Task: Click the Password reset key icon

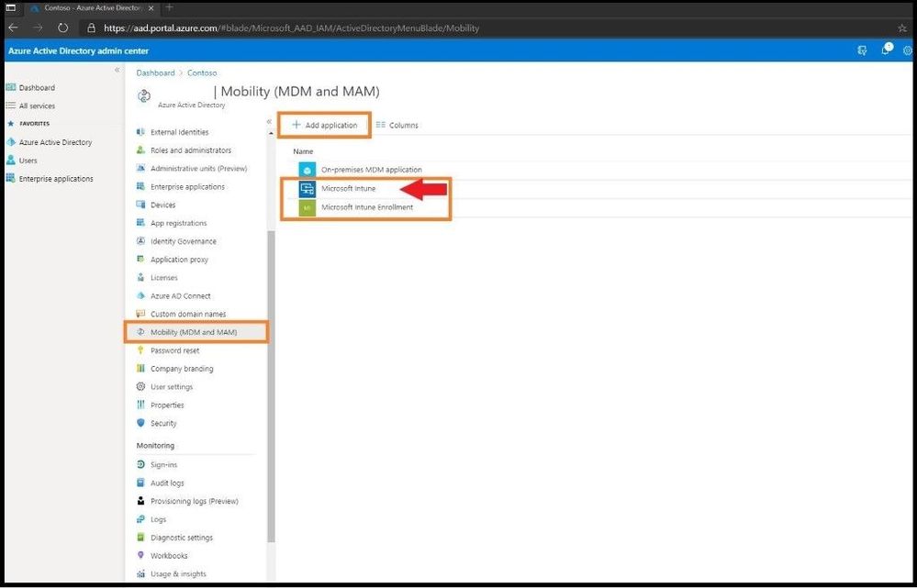Action: point(140,350)
